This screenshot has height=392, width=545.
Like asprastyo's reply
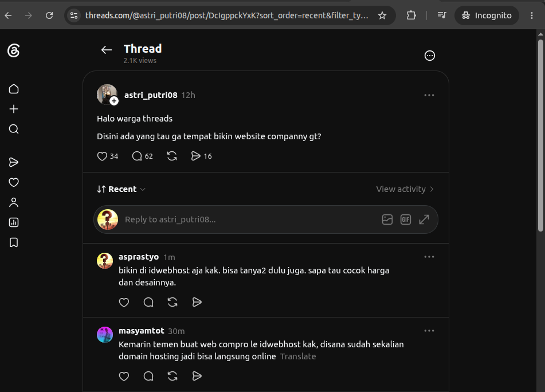(124, 303)
